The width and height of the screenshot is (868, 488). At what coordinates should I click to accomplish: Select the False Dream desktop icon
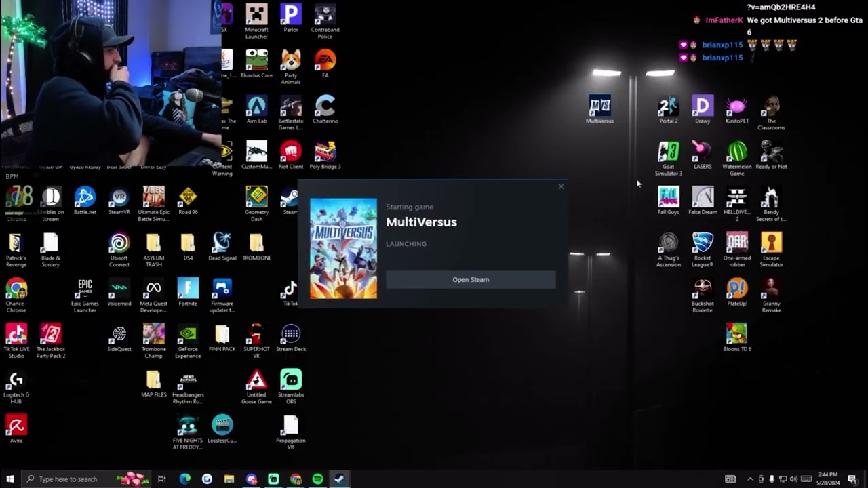(x=703, y=201)
